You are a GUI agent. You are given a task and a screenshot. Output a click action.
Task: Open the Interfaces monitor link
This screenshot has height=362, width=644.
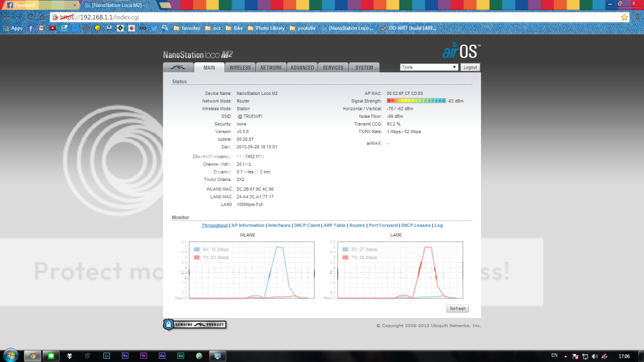pos(279,226)
